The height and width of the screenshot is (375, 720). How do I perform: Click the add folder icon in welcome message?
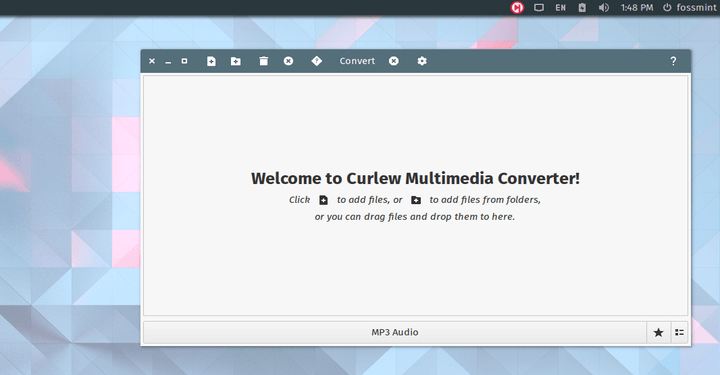point(416,200)
